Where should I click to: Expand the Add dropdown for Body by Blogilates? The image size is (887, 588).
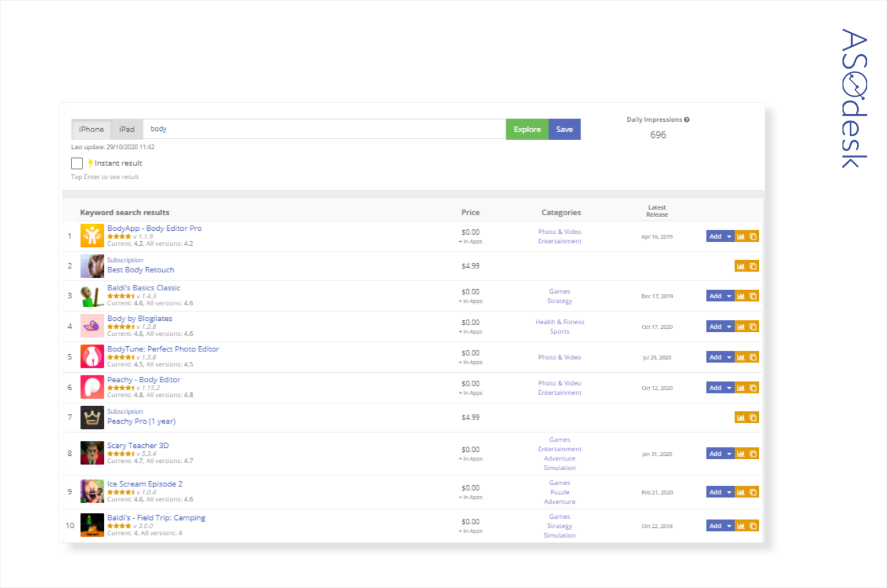(729, 326)
